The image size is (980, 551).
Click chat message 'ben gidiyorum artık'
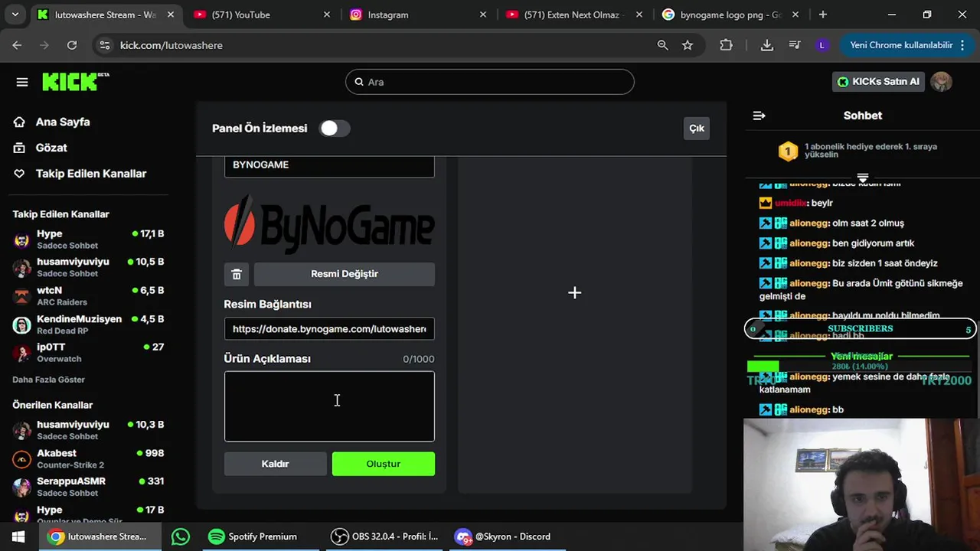tap(874, 243)
